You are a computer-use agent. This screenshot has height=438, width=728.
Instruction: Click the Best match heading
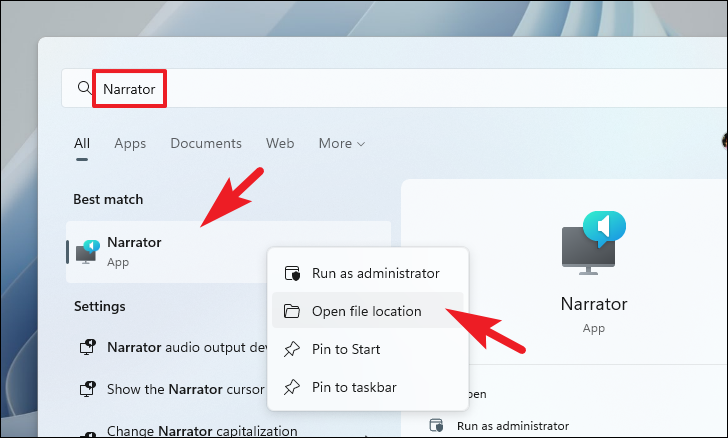[x=108, y=199]
